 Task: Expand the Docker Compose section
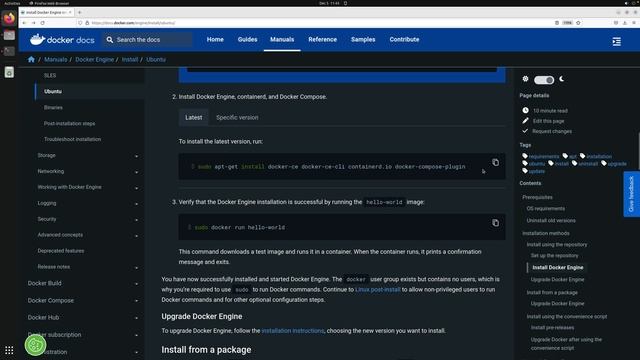tap(136, 300)
